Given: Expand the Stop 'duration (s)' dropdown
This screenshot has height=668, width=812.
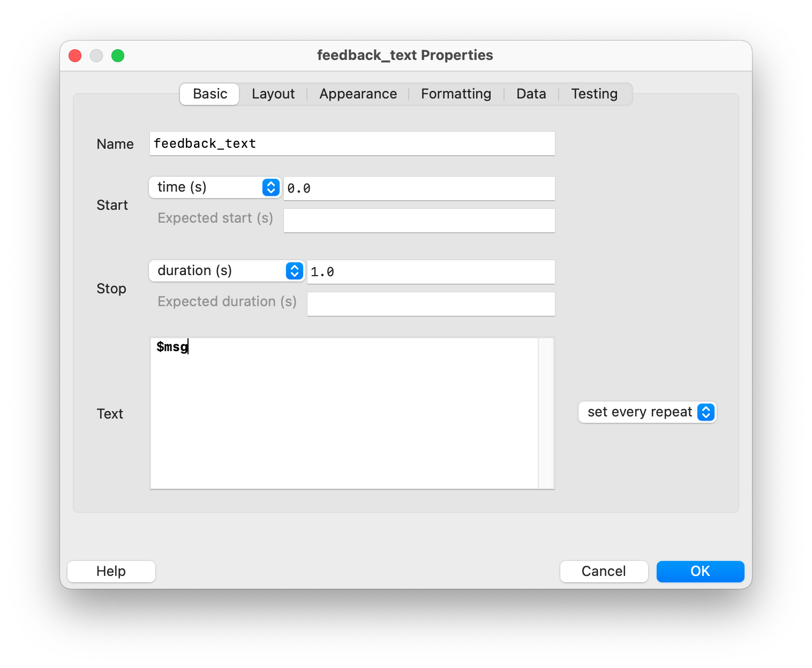Looking at the screenshot, I should click(x=227, y=271).
